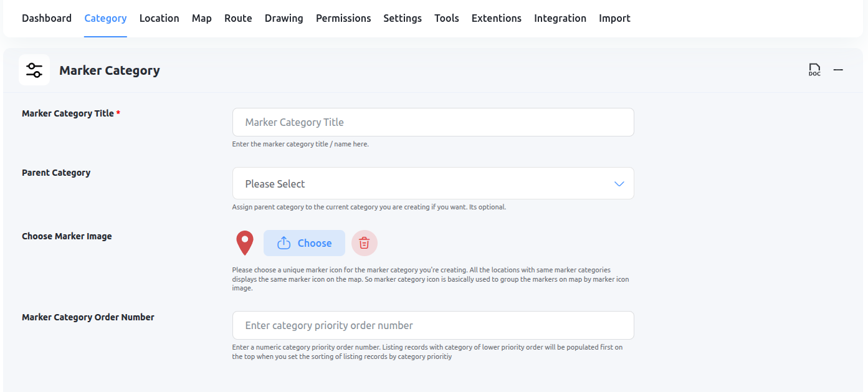Delete marker image using the trash icon
The width and height of the screenshot is (868, 392).
(364, 243)
